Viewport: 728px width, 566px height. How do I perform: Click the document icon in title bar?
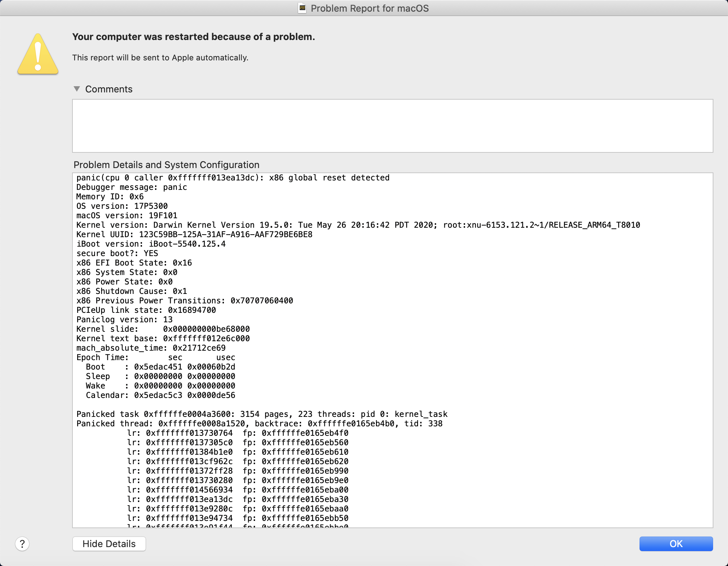click(x=302, y=8)
